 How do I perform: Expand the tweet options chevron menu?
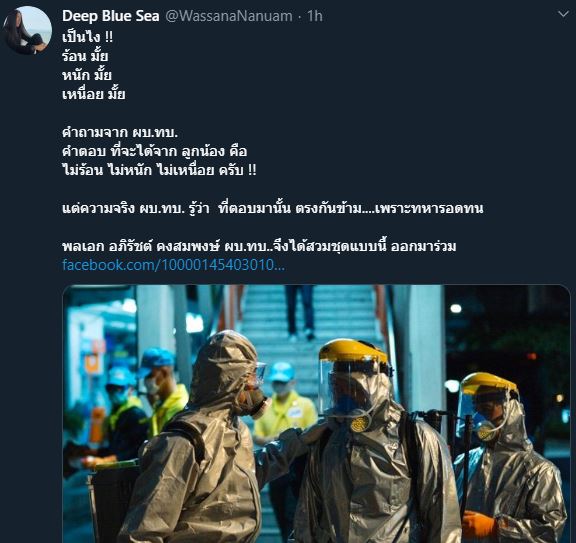(563, 15)
